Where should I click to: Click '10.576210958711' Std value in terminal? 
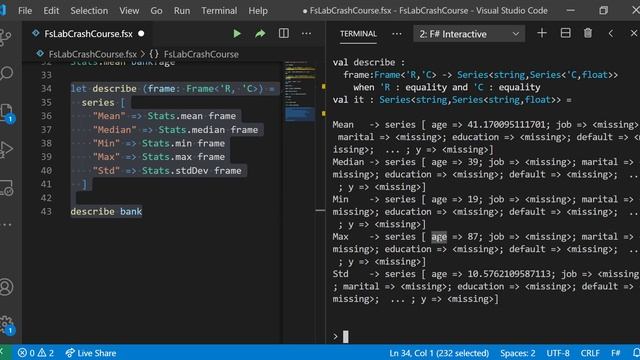point(509,274)
